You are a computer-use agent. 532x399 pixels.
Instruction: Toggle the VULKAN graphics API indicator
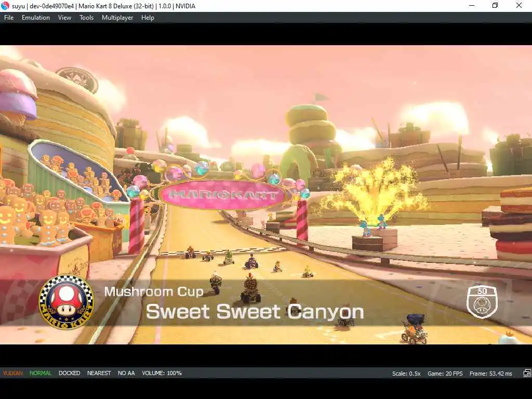[12, 373]
